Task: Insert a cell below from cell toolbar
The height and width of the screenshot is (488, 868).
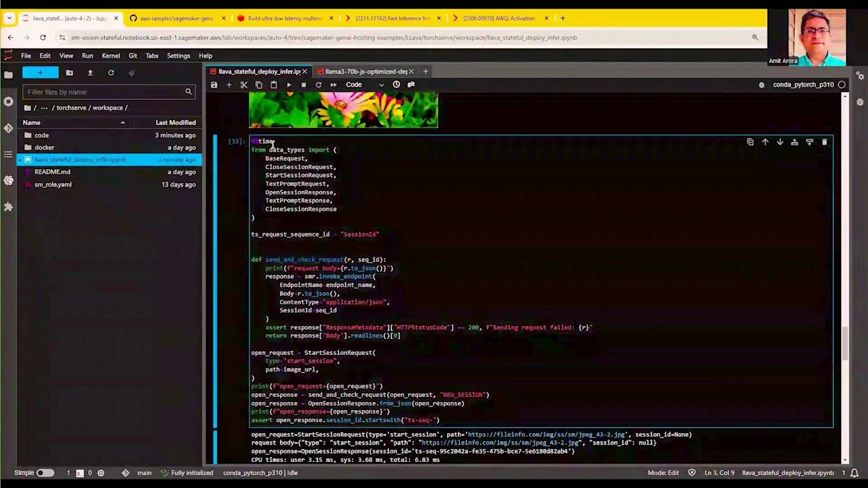Action: click(809, 142)
